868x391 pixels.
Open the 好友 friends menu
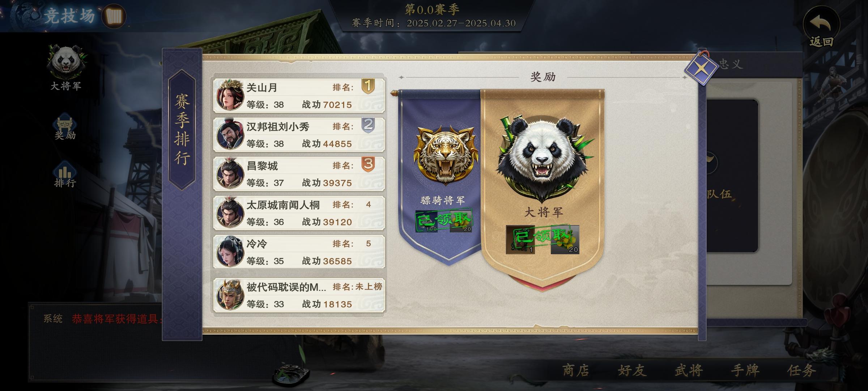[x=632, y=370]
